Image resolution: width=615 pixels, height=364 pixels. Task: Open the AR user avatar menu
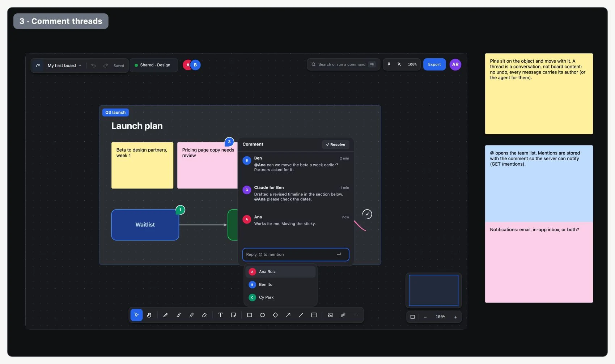(x=455, y=64)
